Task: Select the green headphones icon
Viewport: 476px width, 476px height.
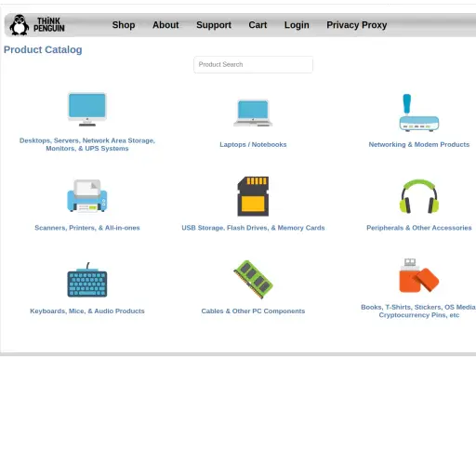Action: click(419, 196)
